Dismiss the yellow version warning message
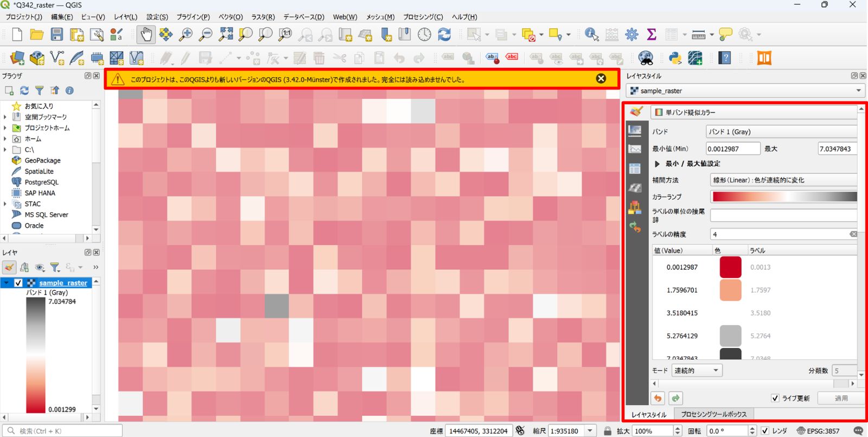This screenshot has width=868, height=437. click(x=601, y=79)
